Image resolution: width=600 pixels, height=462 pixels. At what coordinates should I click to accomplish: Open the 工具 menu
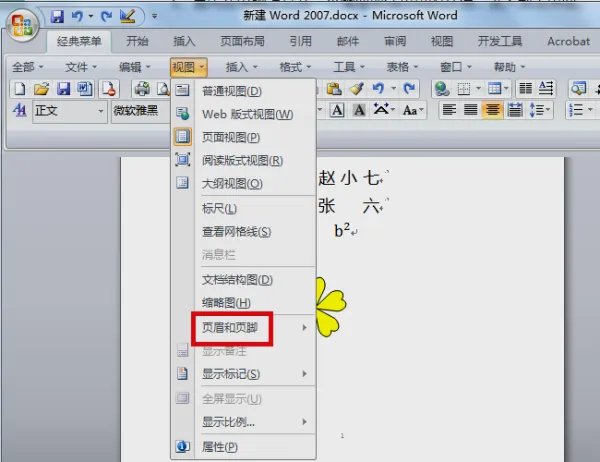click(349, 67)
